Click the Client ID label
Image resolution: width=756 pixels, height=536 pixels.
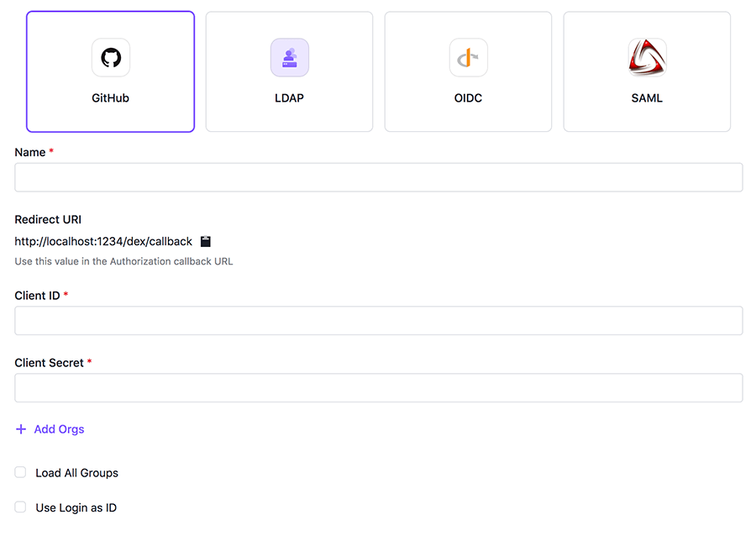(37, 296)
